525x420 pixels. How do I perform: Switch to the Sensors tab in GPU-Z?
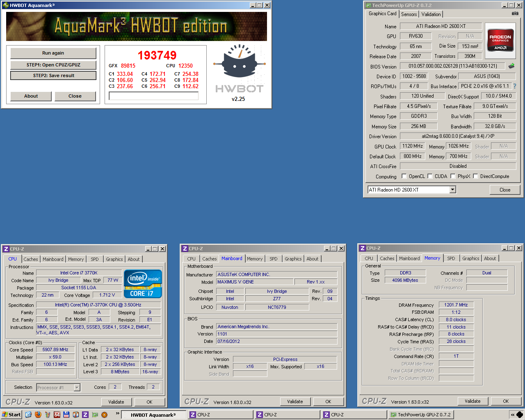[409, 14]
